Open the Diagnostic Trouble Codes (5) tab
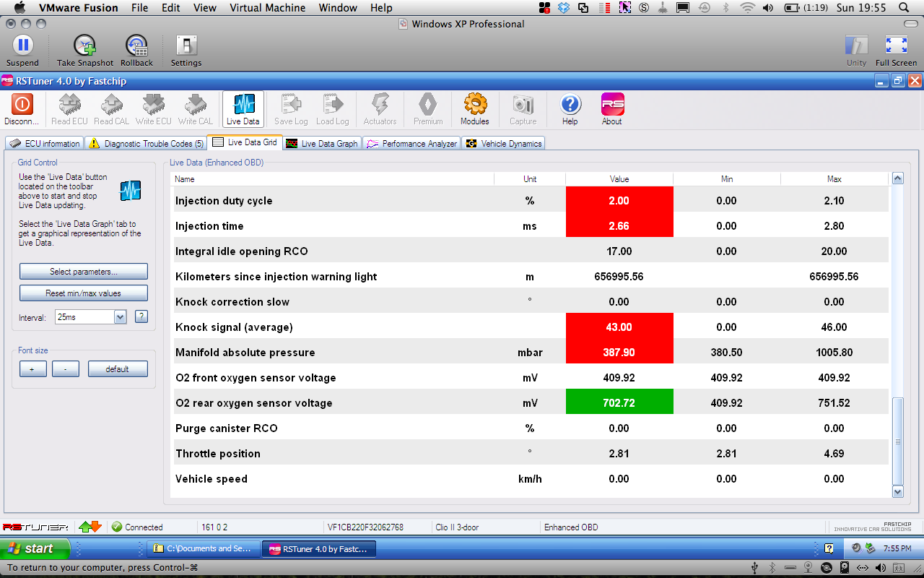 pyautogui.click(x=147, y=143)
